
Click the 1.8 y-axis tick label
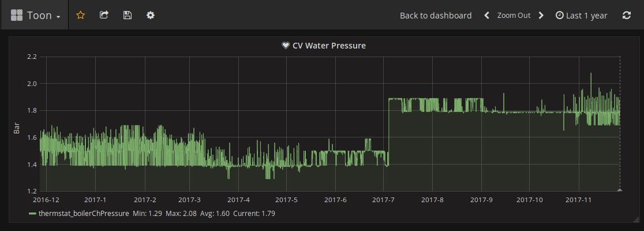tap(32, 110)
